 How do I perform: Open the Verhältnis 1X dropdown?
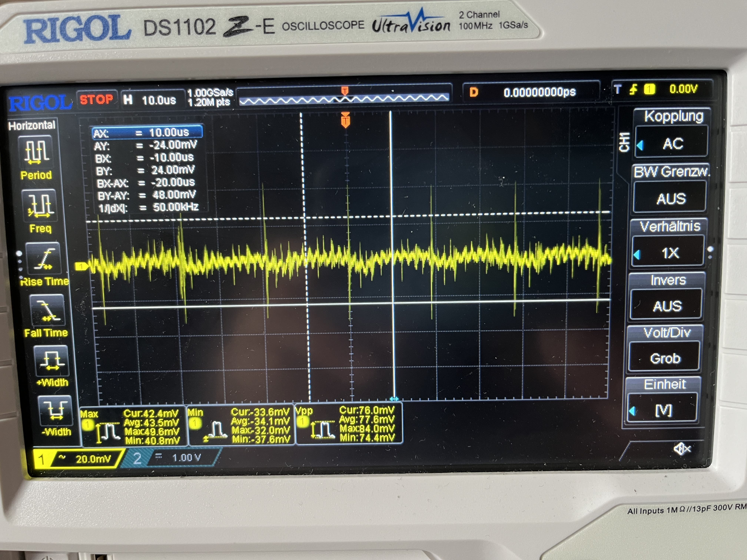[669, 253]
